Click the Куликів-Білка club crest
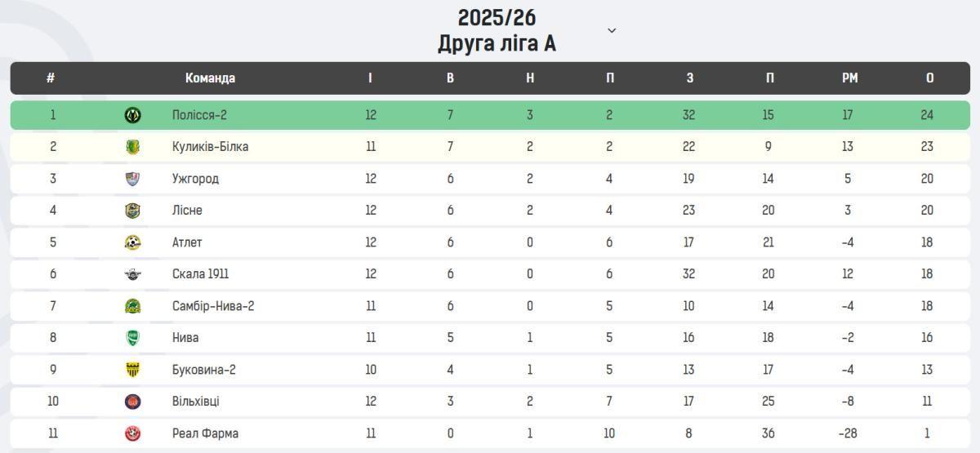 point(132,147)
